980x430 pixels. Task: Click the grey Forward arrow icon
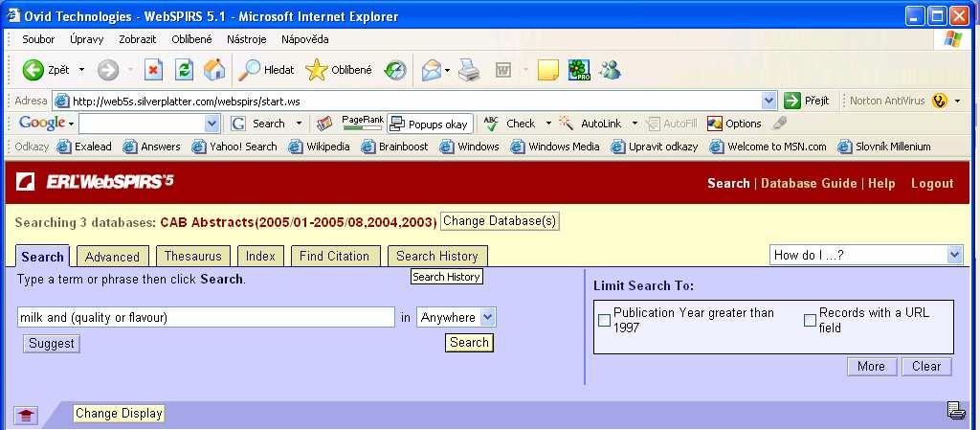108,70
